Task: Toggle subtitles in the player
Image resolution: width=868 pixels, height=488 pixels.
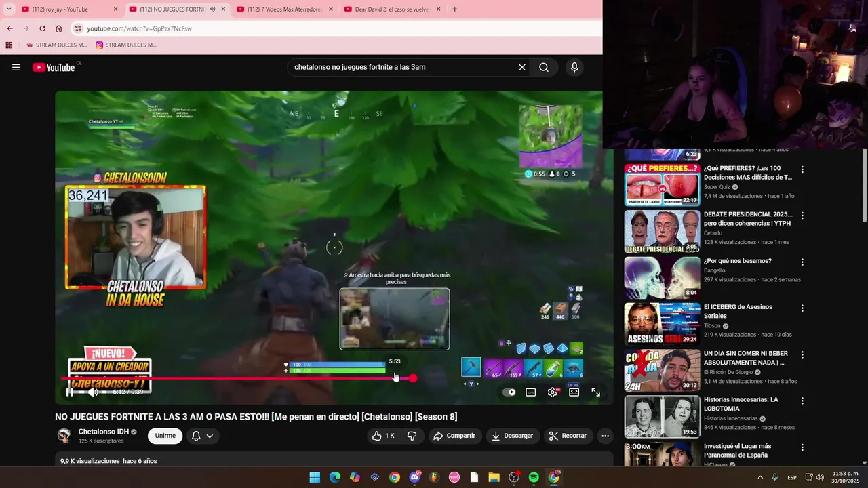Action: click(x=531, y=392)
